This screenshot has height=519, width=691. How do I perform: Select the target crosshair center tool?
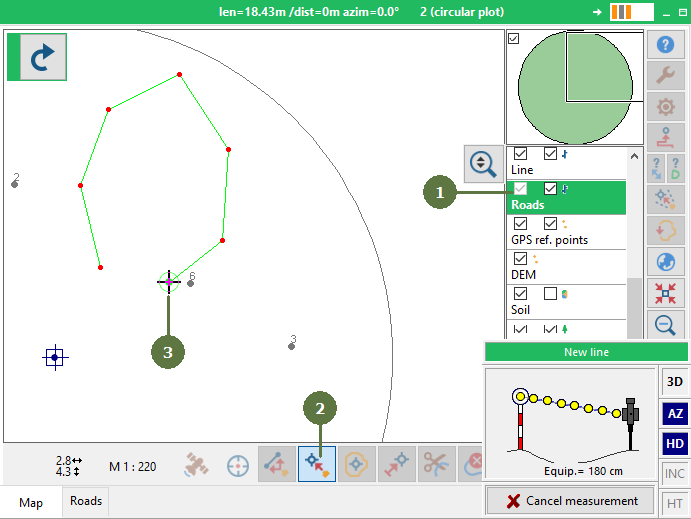[x=238, y=466]
